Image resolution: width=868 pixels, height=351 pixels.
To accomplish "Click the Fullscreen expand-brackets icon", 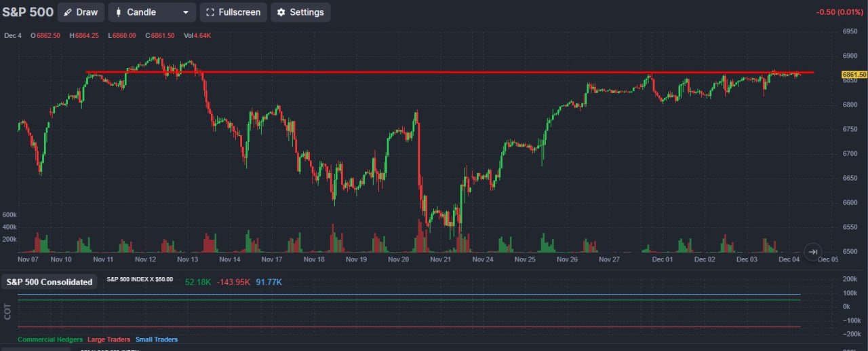I will (x=210, y=12).
